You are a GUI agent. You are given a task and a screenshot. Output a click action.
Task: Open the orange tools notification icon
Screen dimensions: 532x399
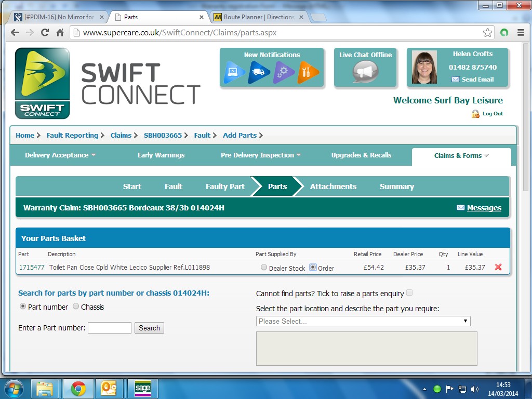(x=308, y=72)
